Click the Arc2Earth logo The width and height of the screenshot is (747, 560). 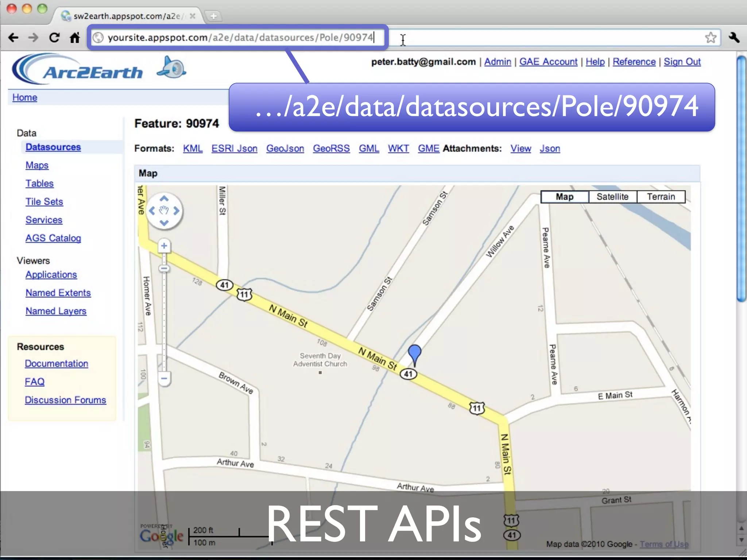pyautogui.click(x=77, y=69)
